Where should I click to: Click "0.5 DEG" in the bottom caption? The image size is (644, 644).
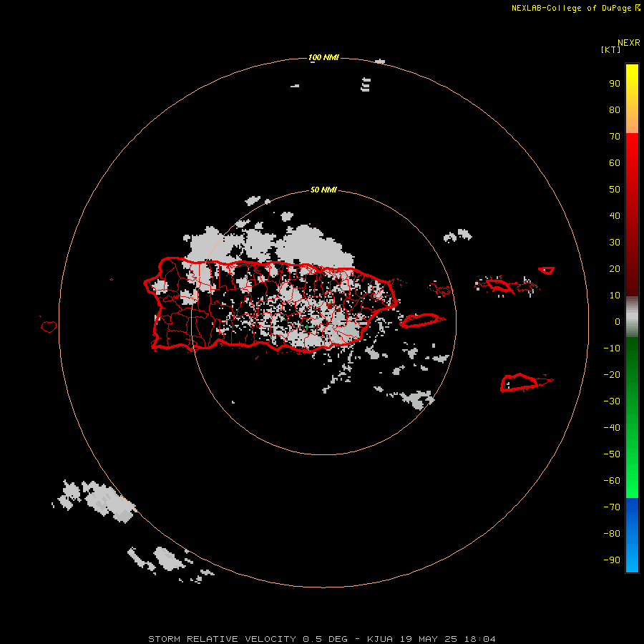(326, 639)
